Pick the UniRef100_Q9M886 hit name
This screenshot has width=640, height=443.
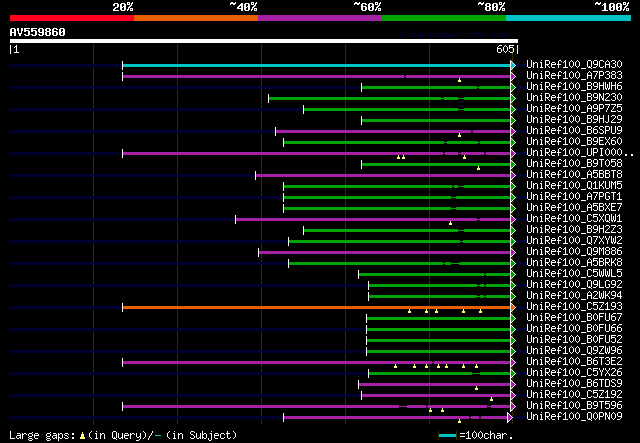click(x=574, y=252)
